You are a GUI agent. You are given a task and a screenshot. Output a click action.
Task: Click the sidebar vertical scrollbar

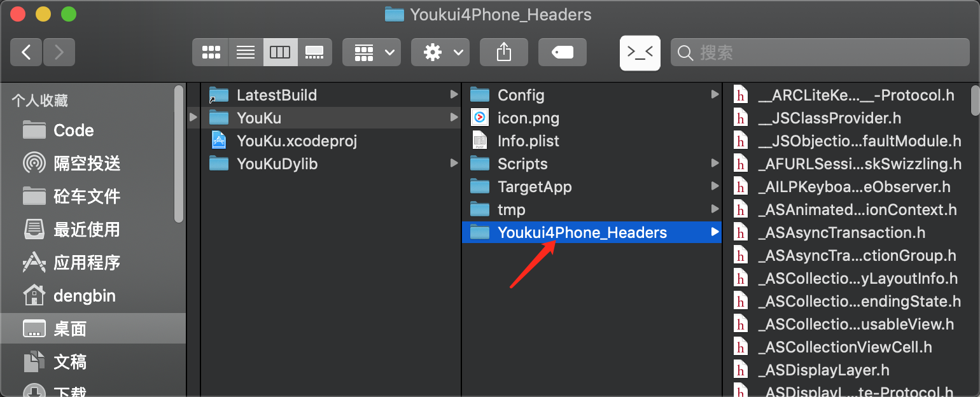pyautogui.click(x=179, y=154)
